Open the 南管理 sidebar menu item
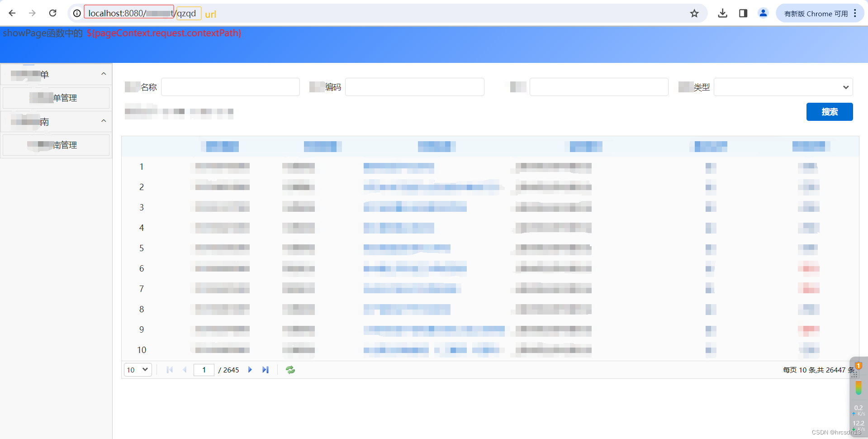This screenshot has height=439, width=868. pos(56,145)
